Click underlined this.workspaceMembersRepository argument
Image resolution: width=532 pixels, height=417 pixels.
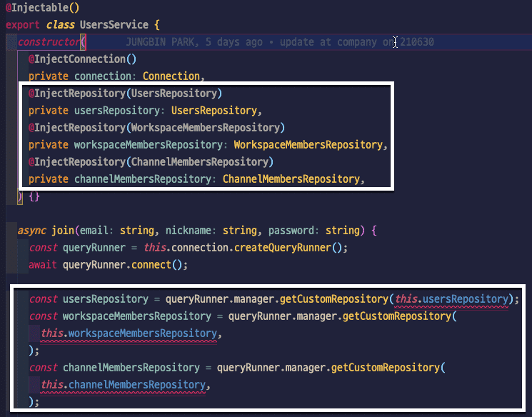click(x=129, y=333)
